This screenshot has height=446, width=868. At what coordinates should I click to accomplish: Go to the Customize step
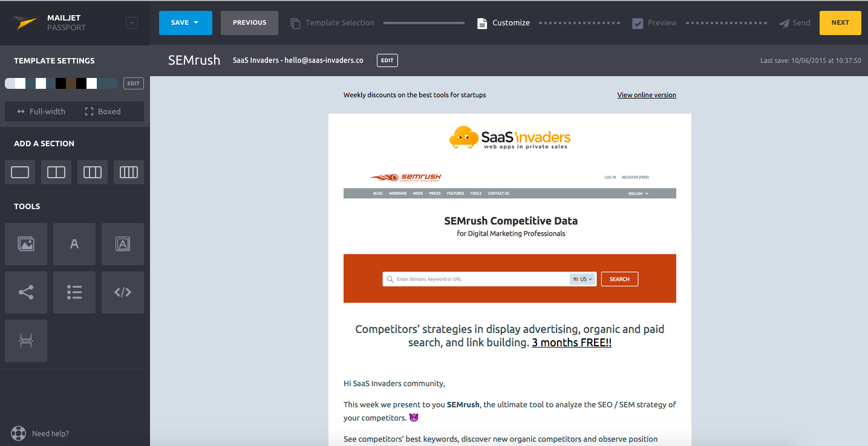tap(503, 23)
